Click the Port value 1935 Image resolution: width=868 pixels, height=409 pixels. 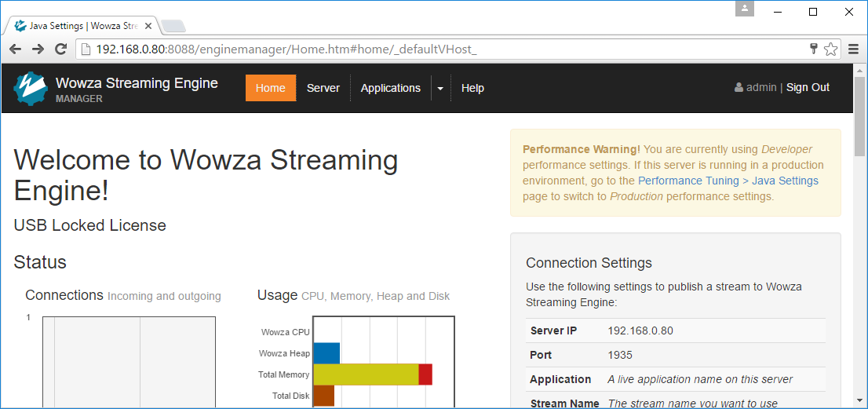620,355
